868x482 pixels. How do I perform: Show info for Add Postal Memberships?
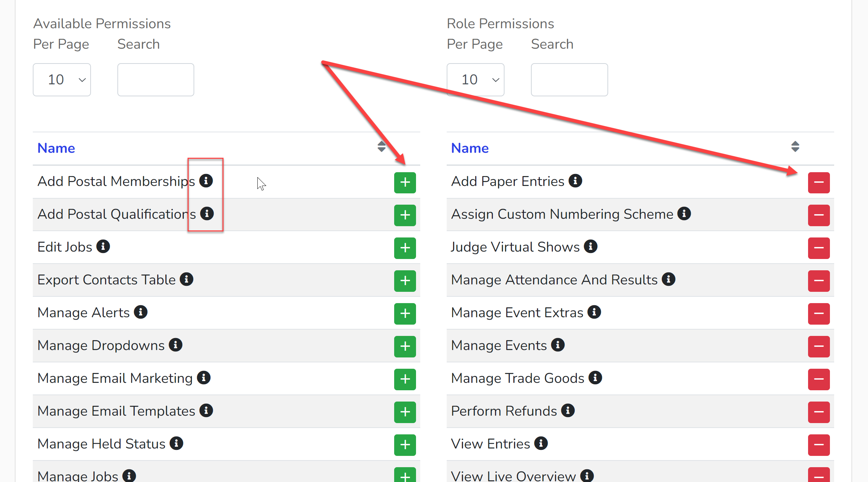206,181
